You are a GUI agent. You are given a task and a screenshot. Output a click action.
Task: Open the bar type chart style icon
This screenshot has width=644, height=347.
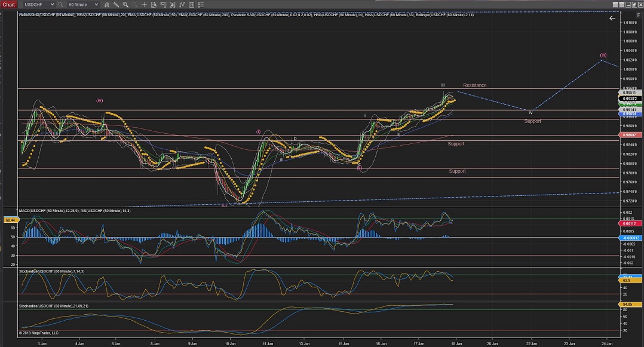[x=108, y=4]
